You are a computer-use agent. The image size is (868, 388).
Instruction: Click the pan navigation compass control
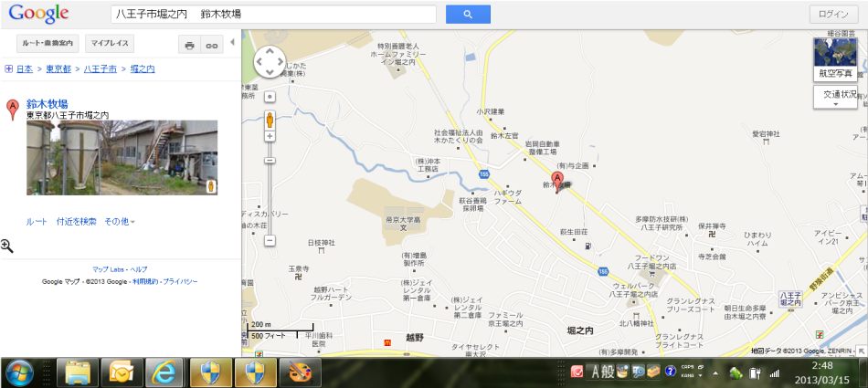(270, 62)
